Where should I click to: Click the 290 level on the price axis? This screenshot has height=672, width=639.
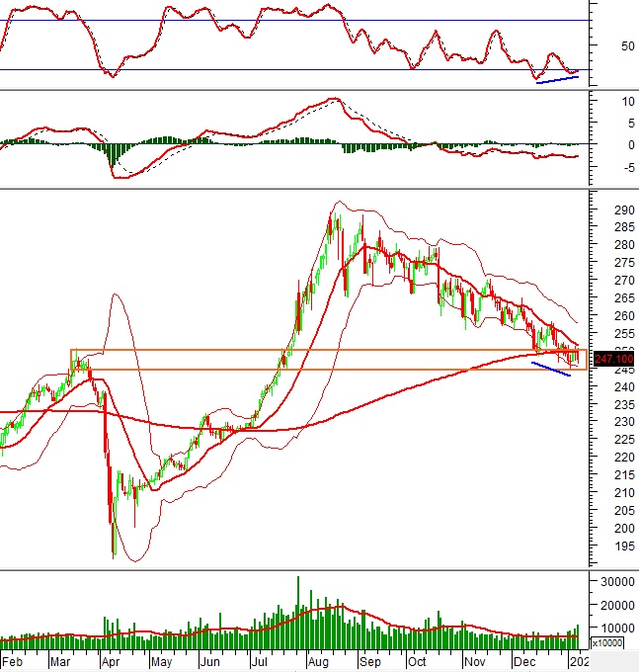pos(612,210)
